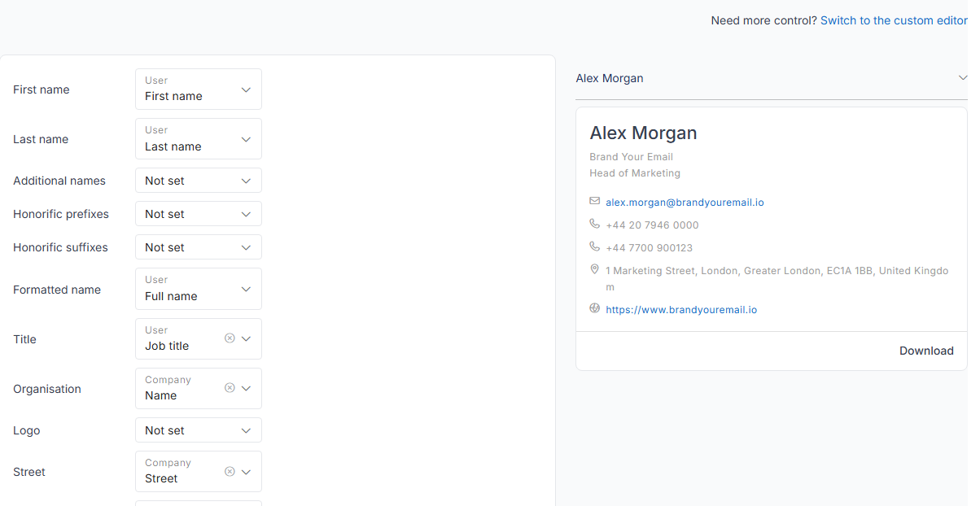Clear the Title field mapping
Viewport: 980px width, 506px height.
(x=230, y=338)
